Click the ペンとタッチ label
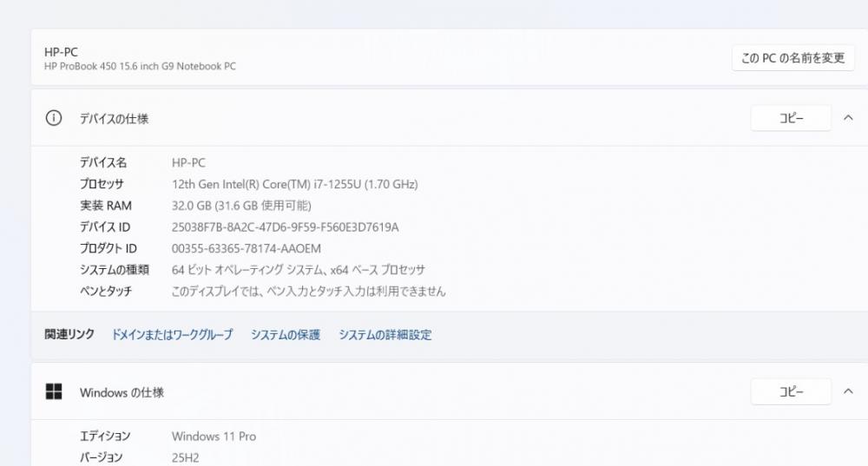 [x=106, y=291]
